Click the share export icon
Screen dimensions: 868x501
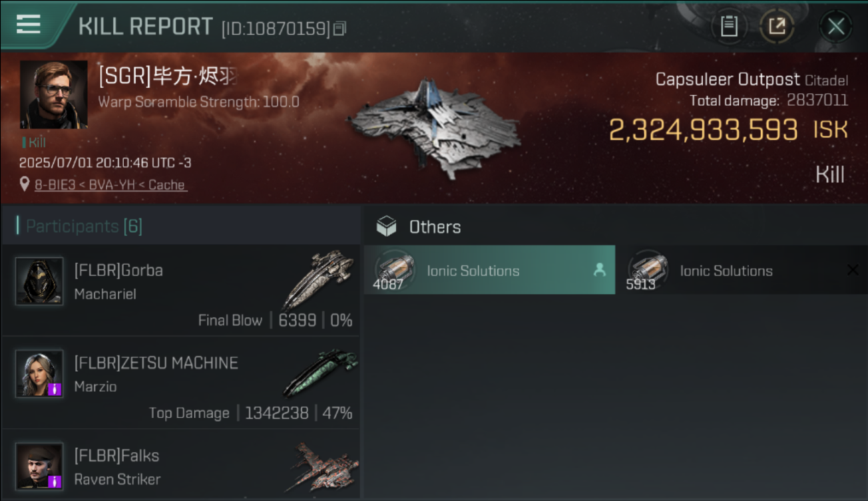point(777,26)
